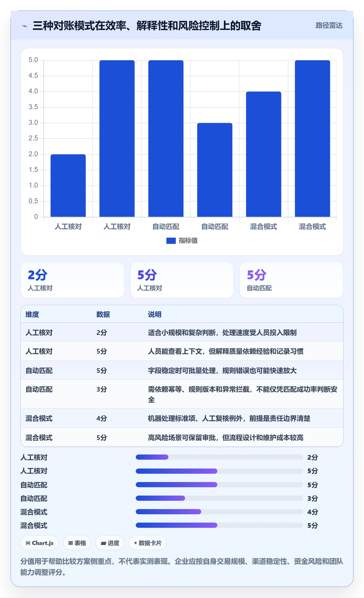364x598 pixels.
Task: Click the 4分 value in the table
Action: click(x=102, y=418)
